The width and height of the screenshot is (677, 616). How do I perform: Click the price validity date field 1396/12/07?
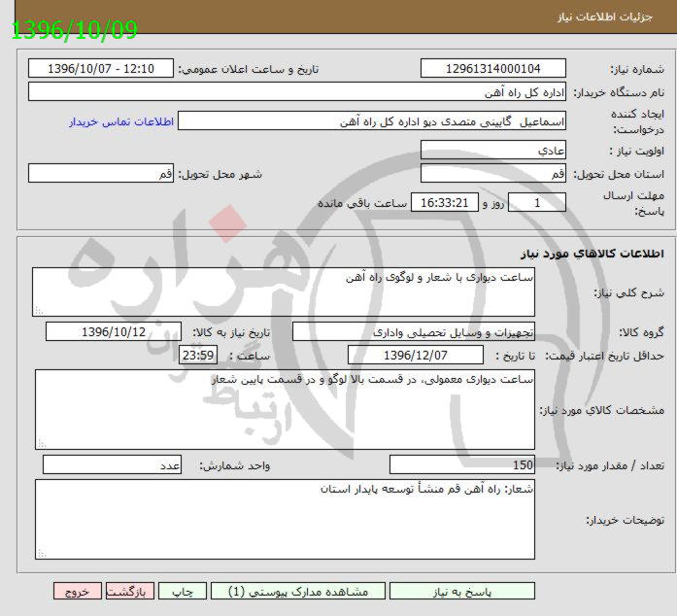416,355
